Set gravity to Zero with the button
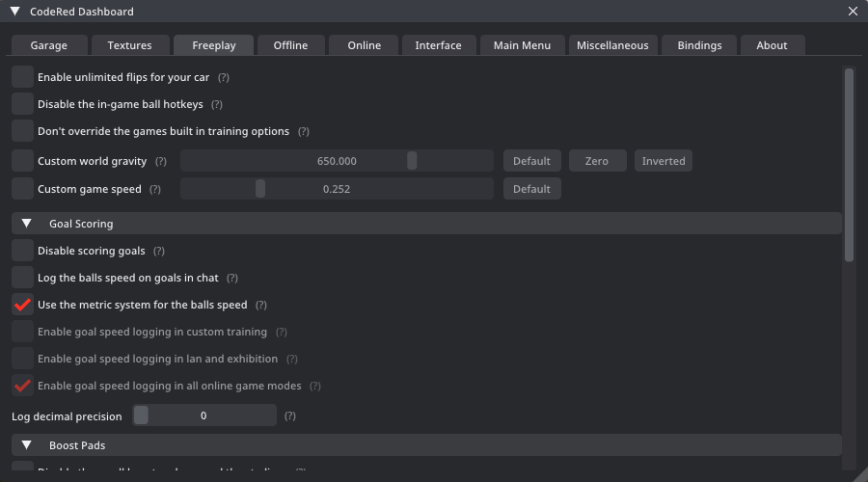 point(597,161)
